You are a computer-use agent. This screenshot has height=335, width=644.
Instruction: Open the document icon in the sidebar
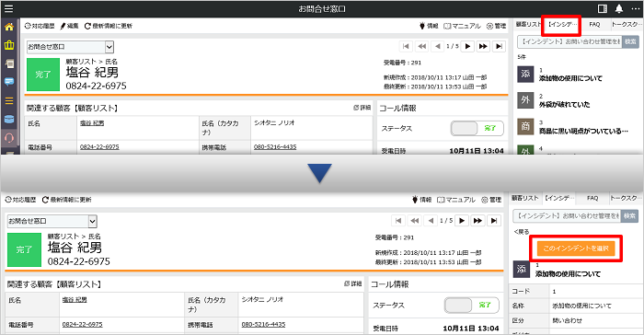pyautogui.click(x=9, y=64)
